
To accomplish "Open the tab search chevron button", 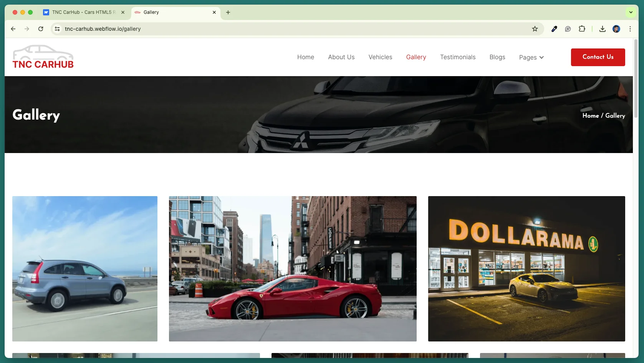I will click(x=631, y=12).
